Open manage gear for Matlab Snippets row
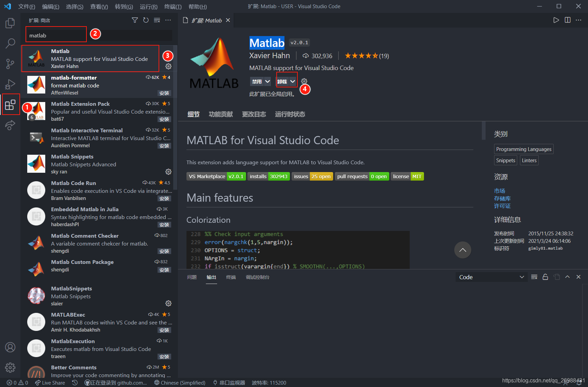This screenshot has width=588, height=387. click(168, 172)
